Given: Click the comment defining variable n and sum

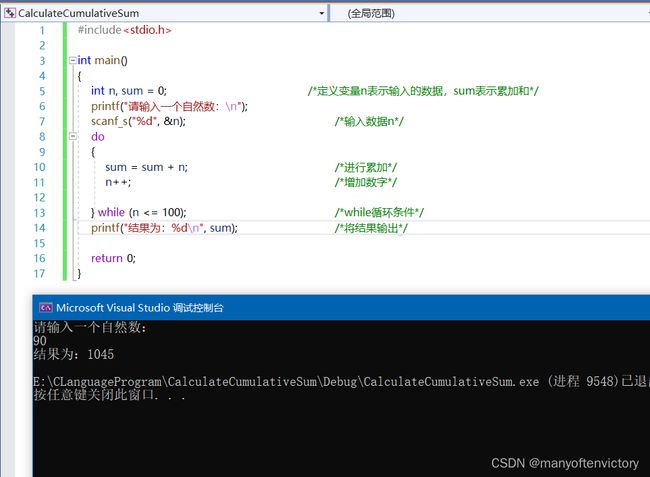Looking at the screenshot, I should [423, 91].
